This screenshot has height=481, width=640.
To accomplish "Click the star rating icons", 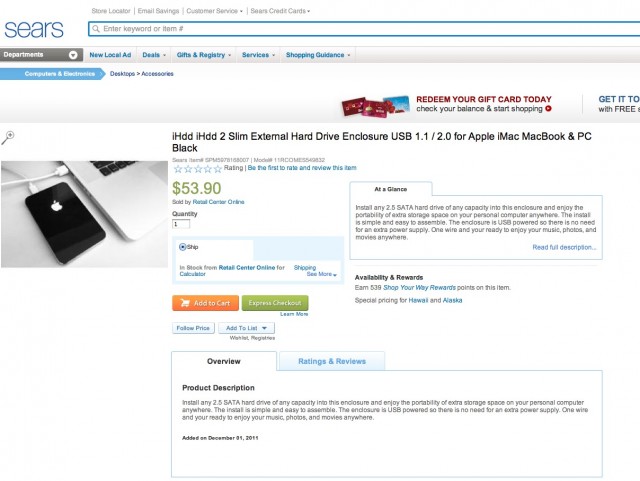I will (197, 169).
